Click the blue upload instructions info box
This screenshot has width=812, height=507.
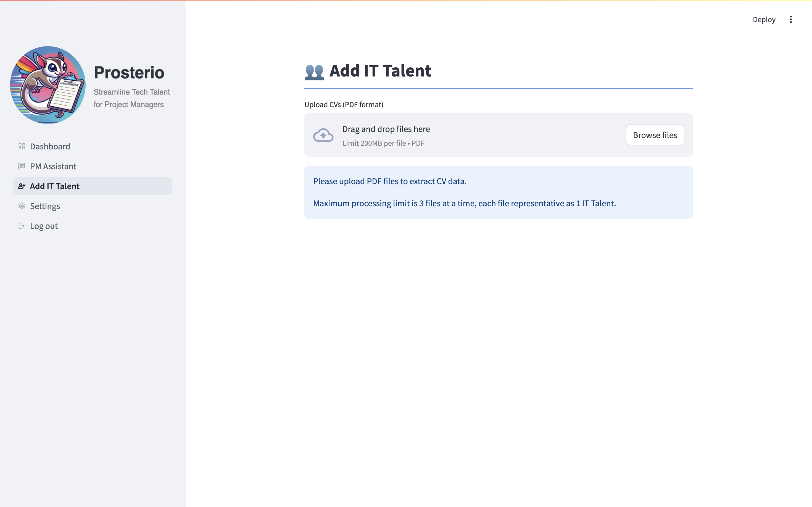tap(499, 192)
